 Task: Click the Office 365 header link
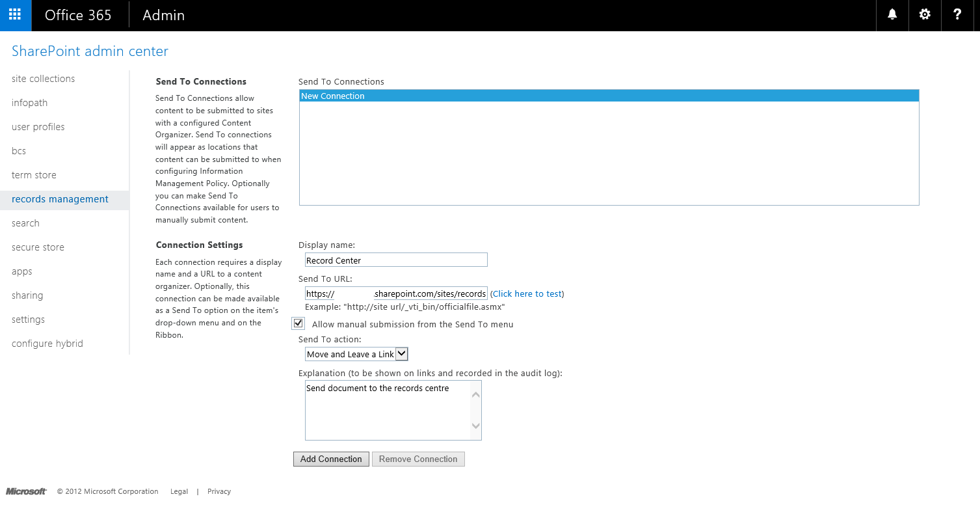click(x=78, y=15)
